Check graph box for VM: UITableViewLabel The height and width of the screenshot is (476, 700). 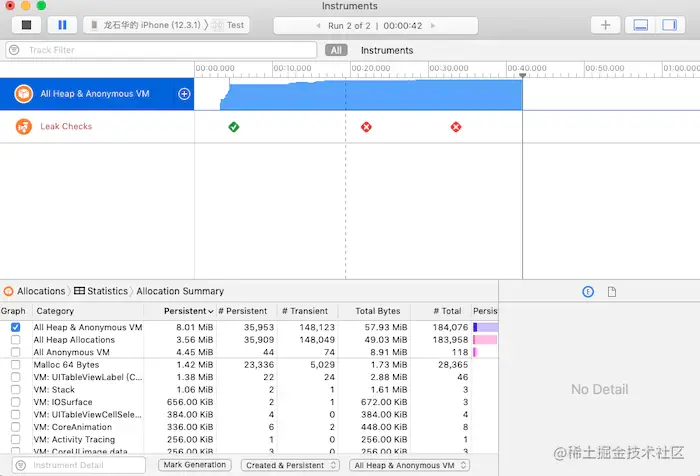(x=15, y=377)
